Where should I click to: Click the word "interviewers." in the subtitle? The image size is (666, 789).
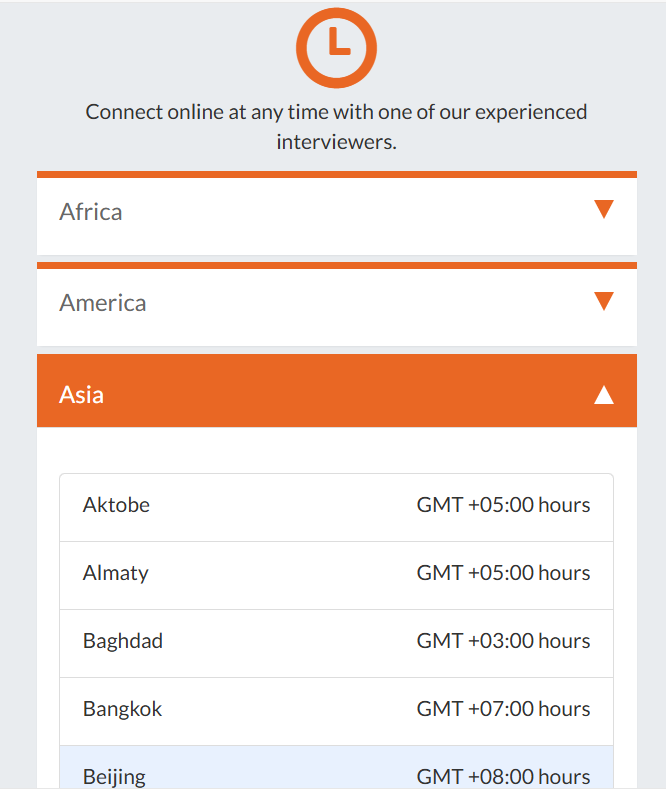point(336,142)
